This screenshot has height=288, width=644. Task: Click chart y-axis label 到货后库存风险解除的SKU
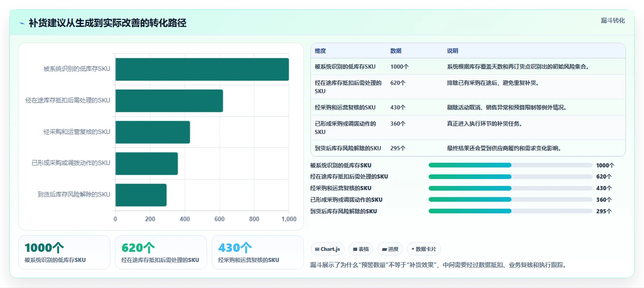pos(74,195)
